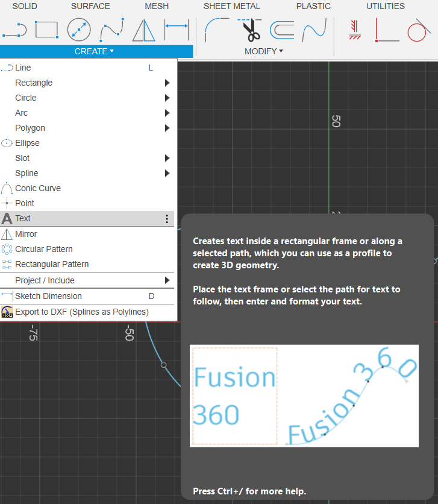Screen dimensions: 438x504
Task: Switch to the SURFACE tab
Action: click(90, 6)
